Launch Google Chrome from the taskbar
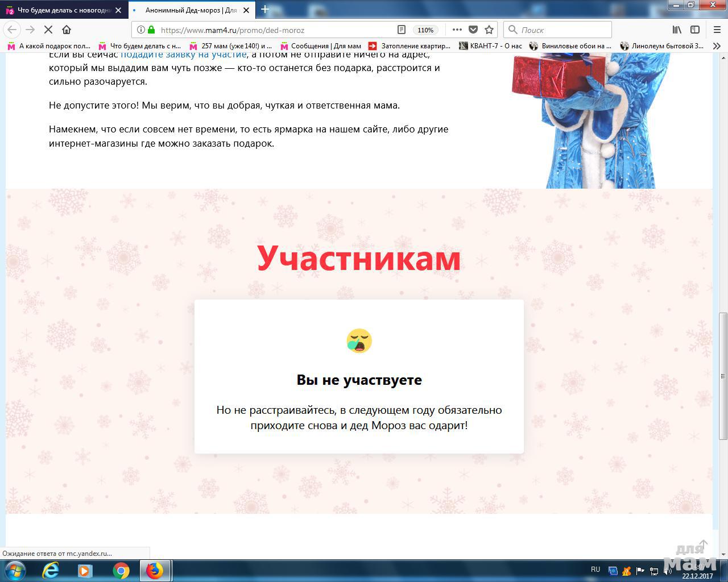Screen dimensions: 728x582 click(121, 571)
